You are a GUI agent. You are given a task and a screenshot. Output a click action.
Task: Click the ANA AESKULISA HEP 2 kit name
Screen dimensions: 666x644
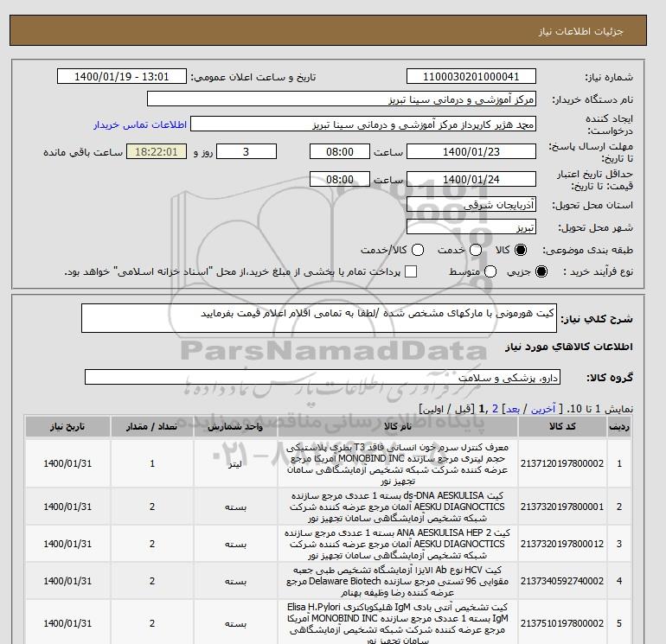398,544
